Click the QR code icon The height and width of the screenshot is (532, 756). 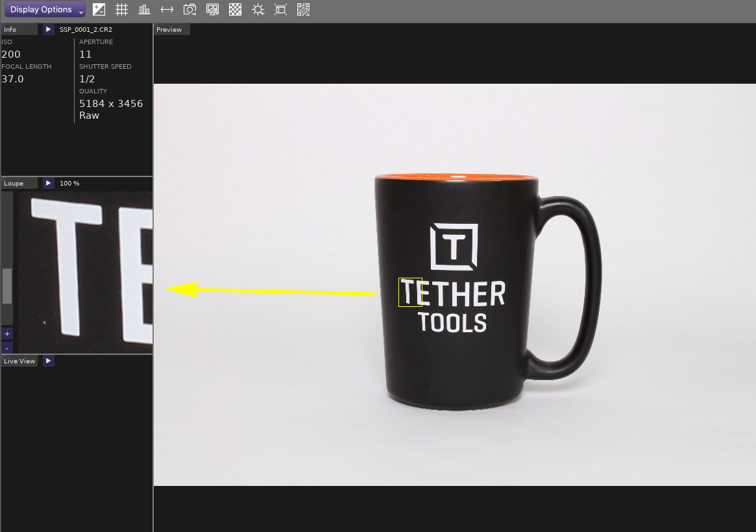(303, 10)
